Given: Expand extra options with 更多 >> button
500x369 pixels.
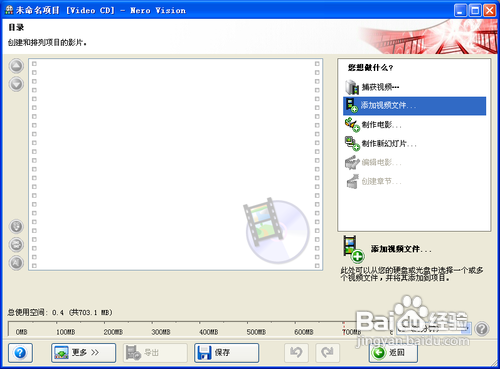Looking at the screenshot, I should (84, 353).
